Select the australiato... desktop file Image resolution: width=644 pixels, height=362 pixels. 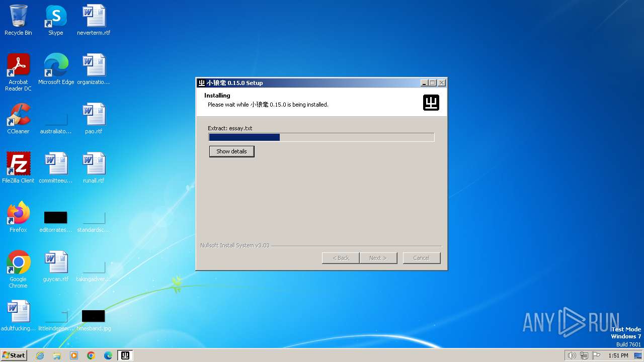point(56,124)
